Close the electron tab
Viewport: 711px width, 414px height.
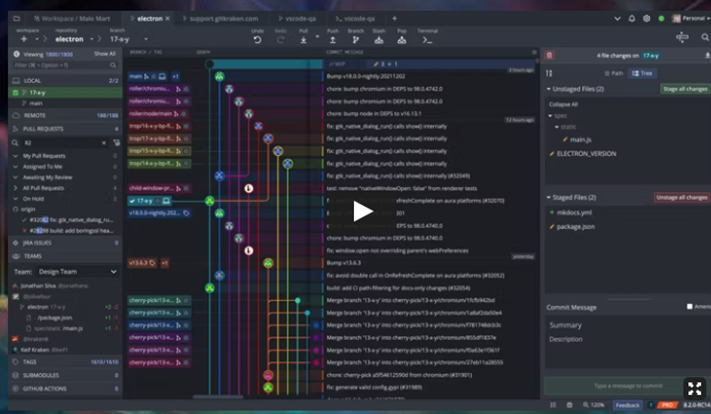tap(168, 19)
